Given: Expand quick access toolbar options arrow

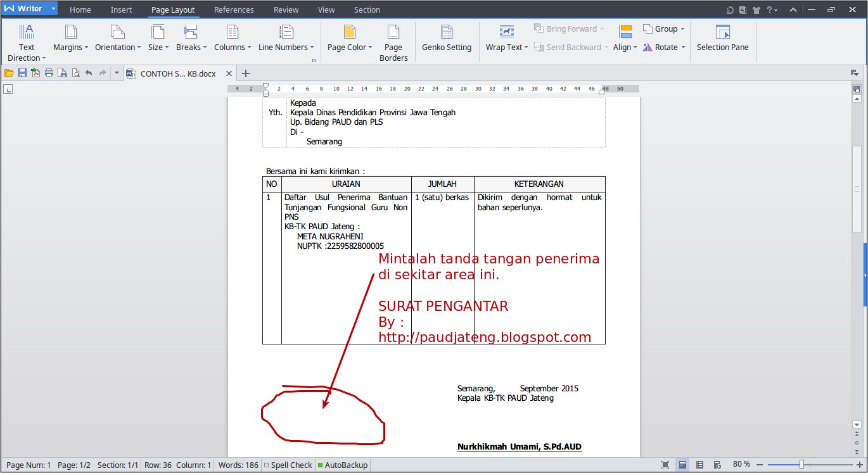Looking at the screenshot, I should [117, 73].
